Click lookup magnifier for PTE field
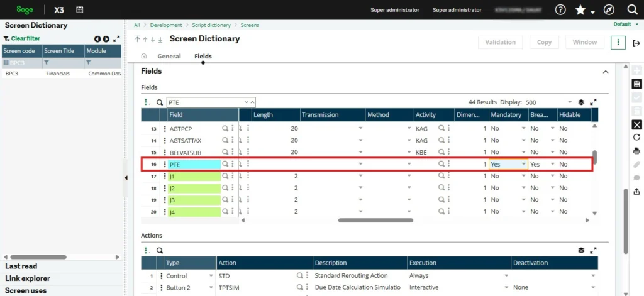The height and width of the screenshot is (296, 644). click(225, 164)
